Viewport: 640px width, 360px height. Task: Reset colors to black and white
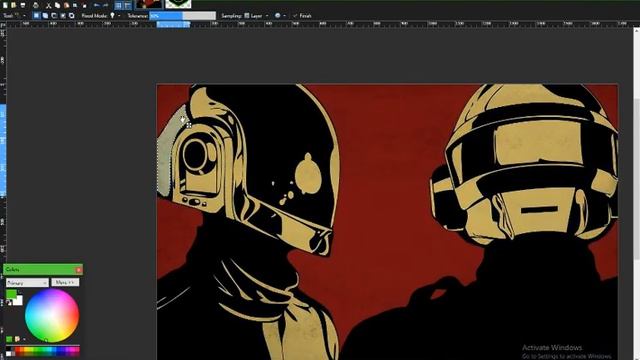click(x=9, y=302)
